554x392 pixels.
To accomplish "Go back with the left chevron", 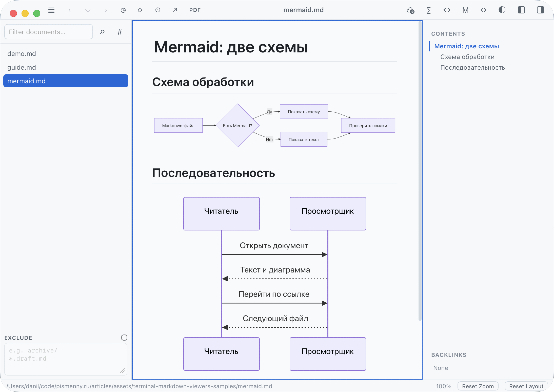I will tap(70, 10).
